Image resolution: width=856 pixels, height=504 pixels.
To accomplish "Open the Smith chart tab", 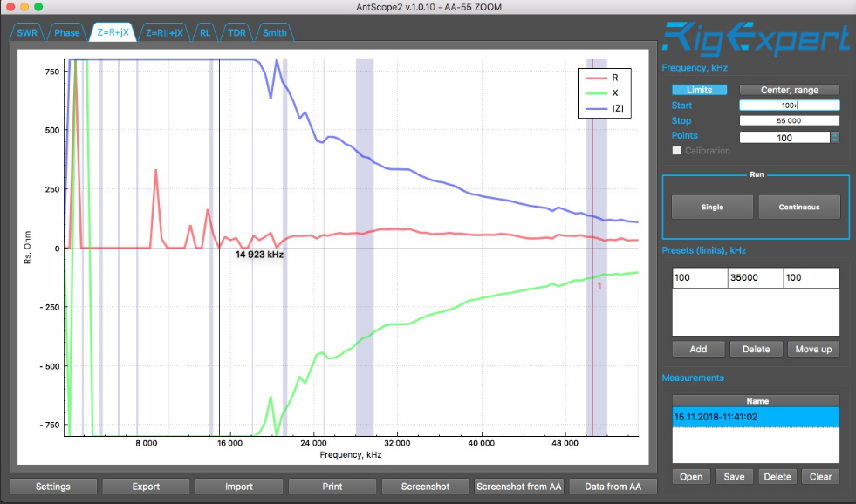I will point(274,33).
